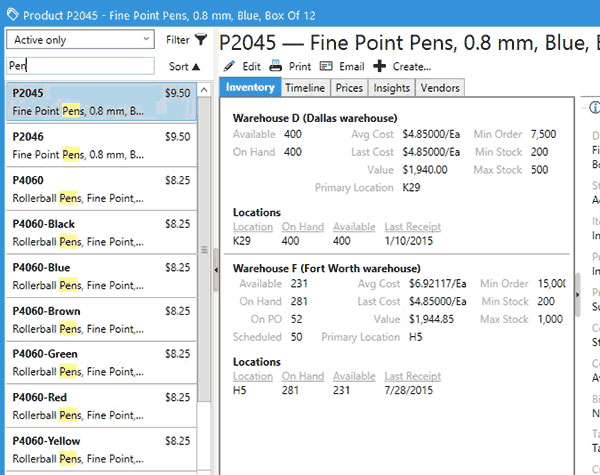
Task: Click the Filter funnel icon
Action: 201,39
